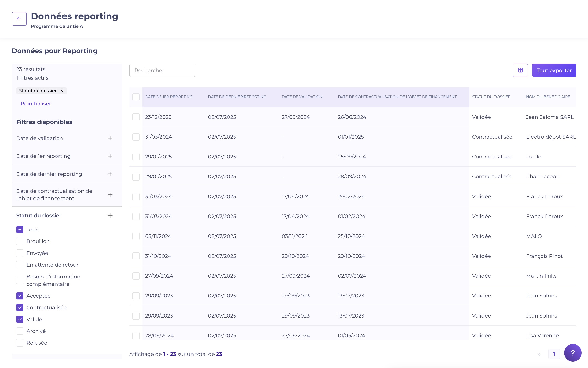Click contractualisation date 01/01/2025
The height and width of the screenshot is (368, 588).
[x=351, y=137]
